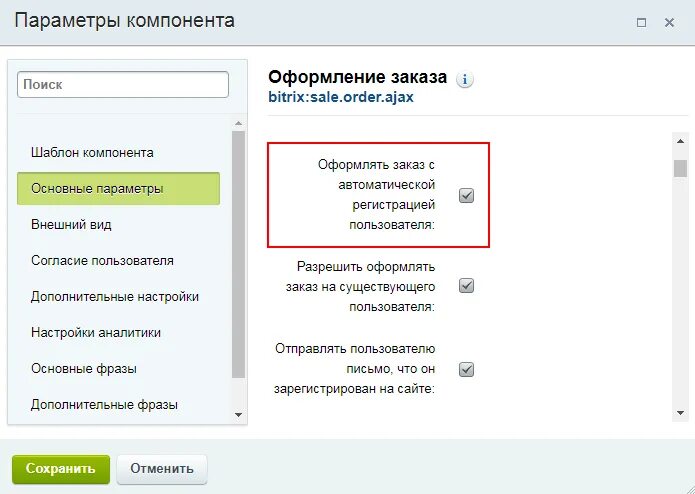Image resolution: width=695 pixels, height=494 pixels.
Task: Close the Параметры компонента dialog
Action: click(669, 22)
